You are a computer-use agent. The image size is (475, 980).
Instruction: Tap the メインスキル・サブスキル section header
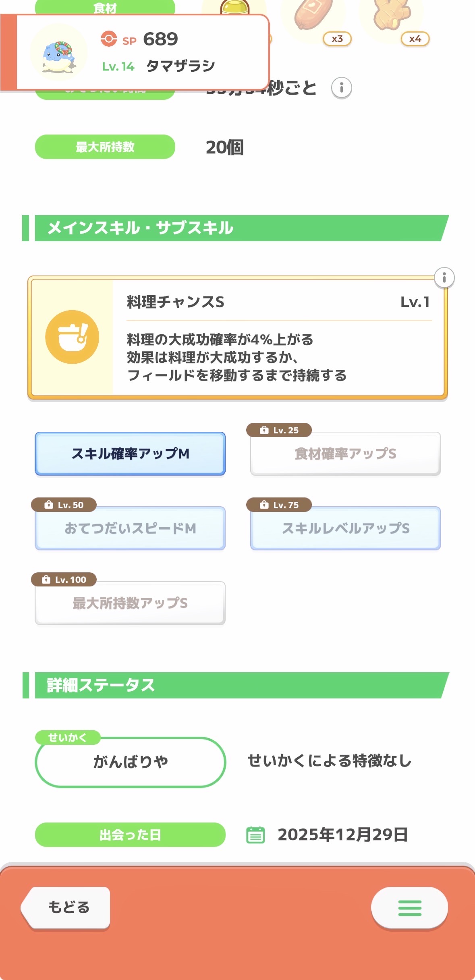[x=140, y=228]
